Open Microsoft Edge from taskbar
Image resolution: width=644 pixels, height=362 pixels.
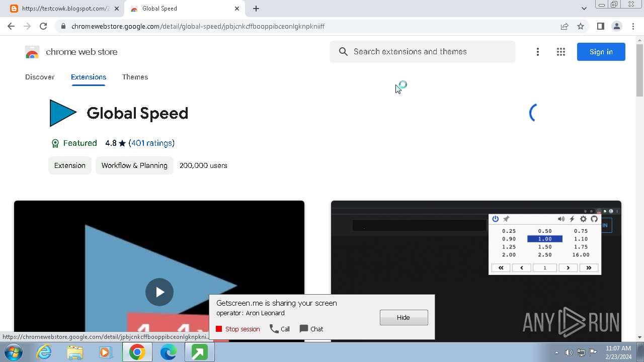(168, 352)
